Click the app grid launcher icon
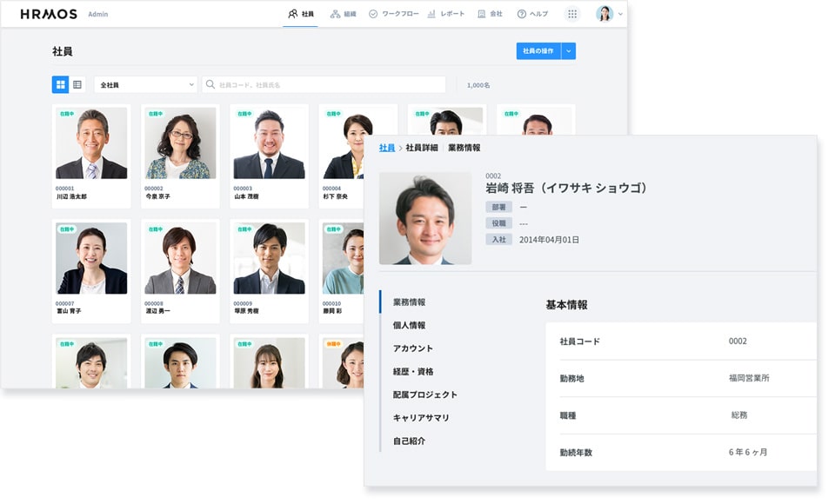 [x=572, y=14]
